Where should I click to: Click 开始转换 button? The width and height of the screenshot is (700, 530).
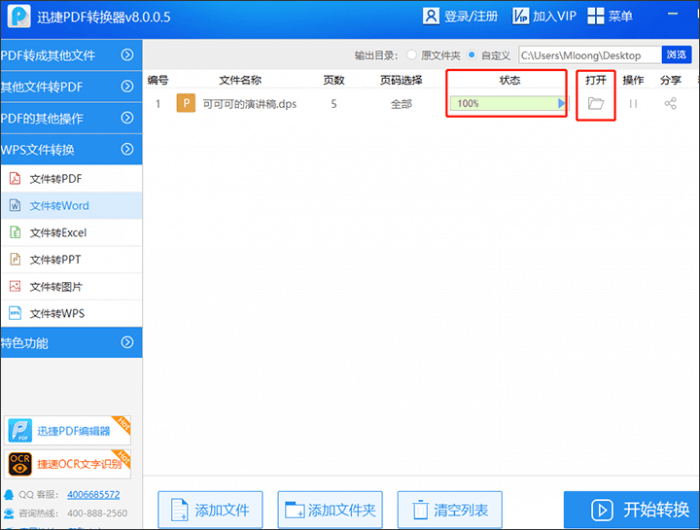pyautogui.click(x=632, y=509)
